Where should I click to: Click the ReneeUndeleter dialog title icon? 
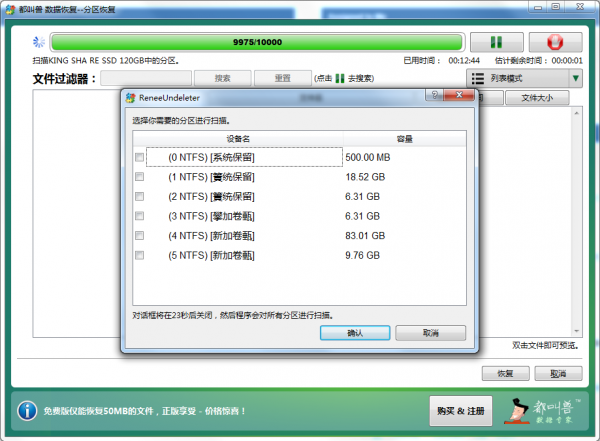click(x=130, y=98)
